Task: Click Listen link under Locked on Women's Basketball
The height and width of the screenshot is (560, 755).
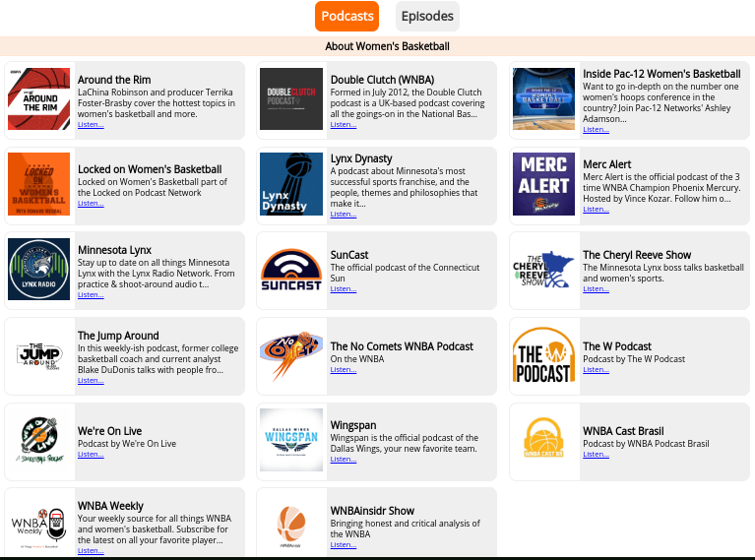Action: tap(91, 203)
